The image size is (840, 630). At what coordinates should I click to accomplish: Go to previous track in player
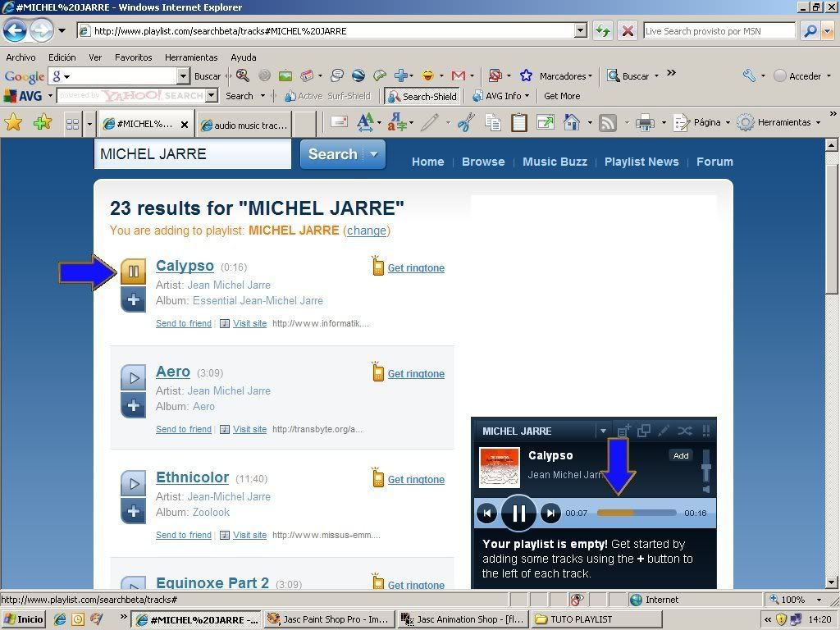click(487, 514)
